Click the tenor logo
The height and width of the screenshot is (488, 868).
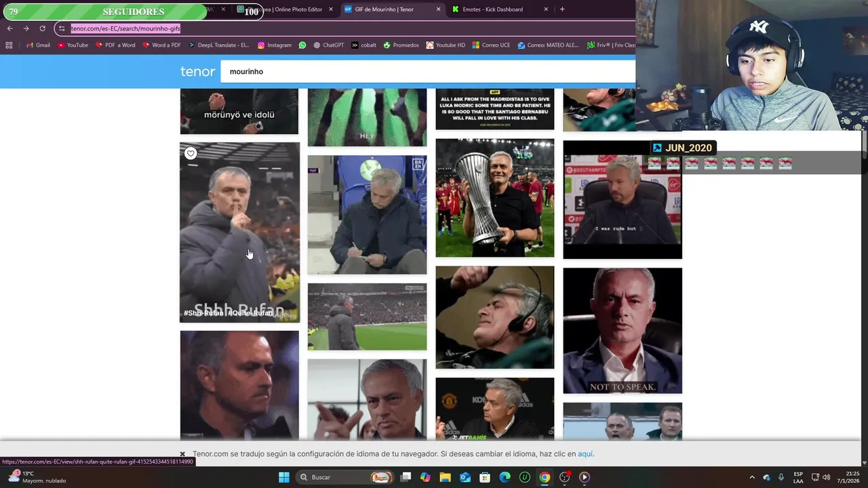197,71
